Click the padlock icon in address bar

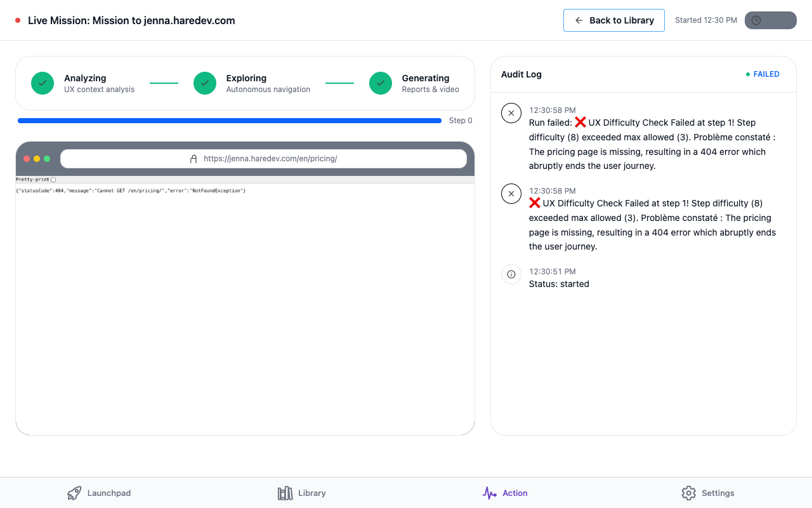(193, 159)
